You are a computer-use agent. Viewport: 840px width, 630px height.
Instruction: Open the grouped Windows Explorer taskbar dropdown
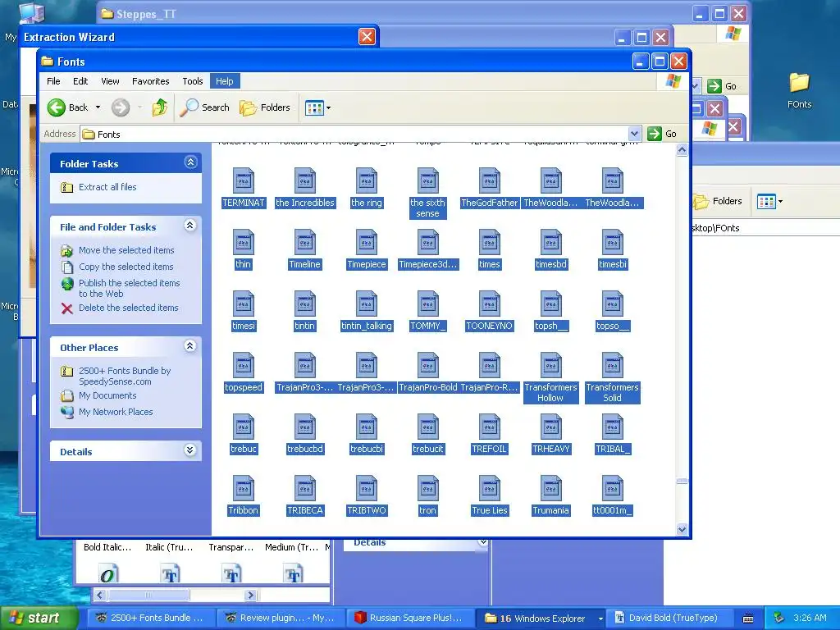click(600, 619)
